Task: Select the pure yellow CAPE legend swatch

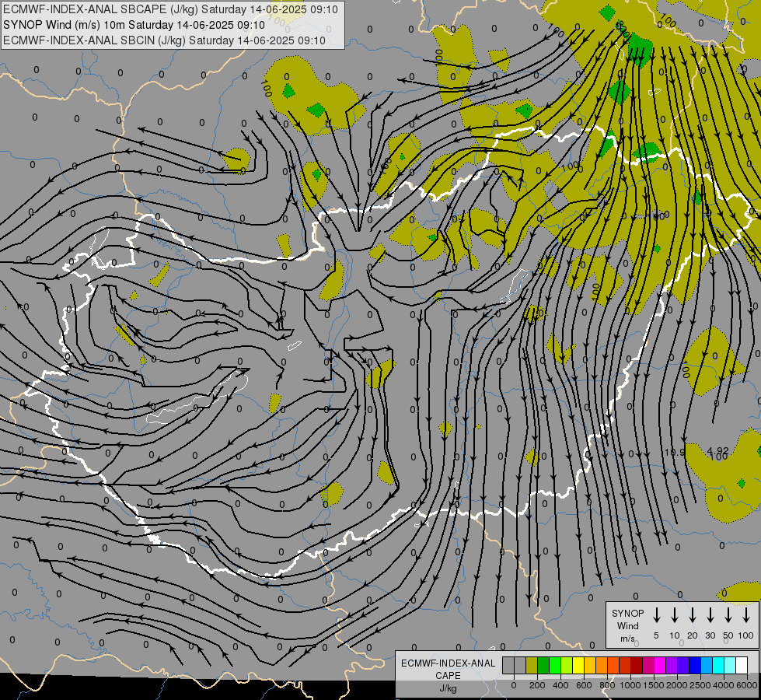Action: click(x=578, y=665)
